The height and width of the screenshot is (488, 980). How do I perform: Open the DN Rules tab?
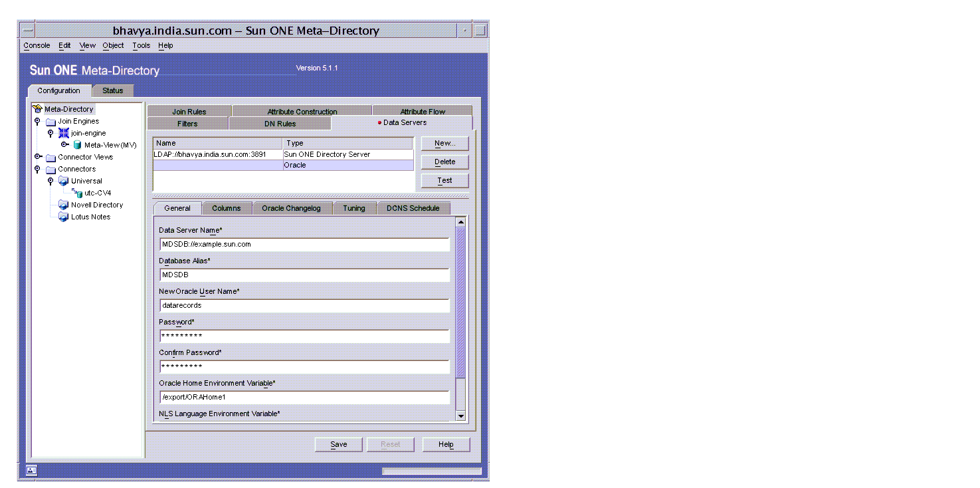280,124
